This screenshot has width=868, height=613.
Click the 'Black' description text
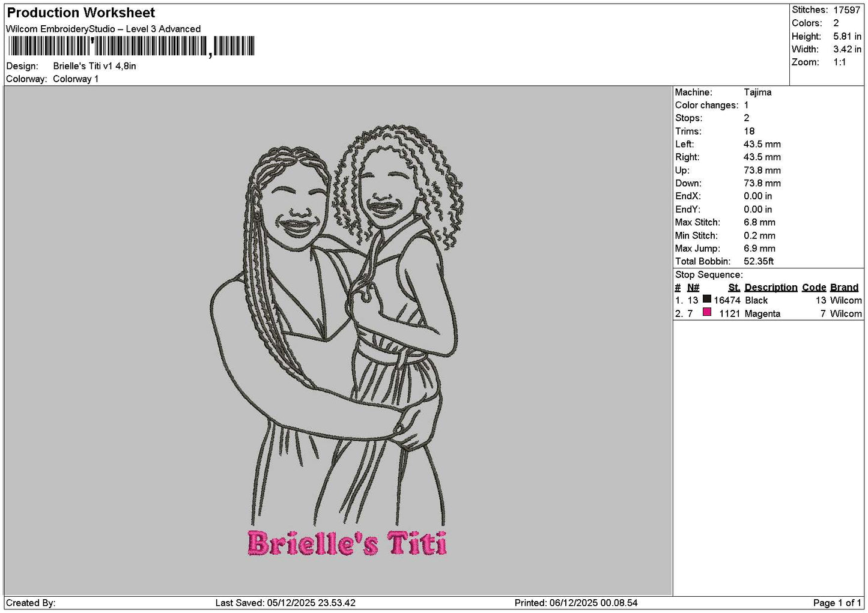(756, 300)
